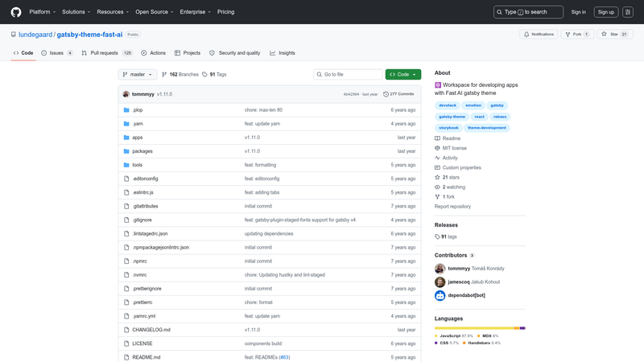This screenshot has height=362, width=644.
Task: Click the GitHub logo icon
Action: (16, 12)
